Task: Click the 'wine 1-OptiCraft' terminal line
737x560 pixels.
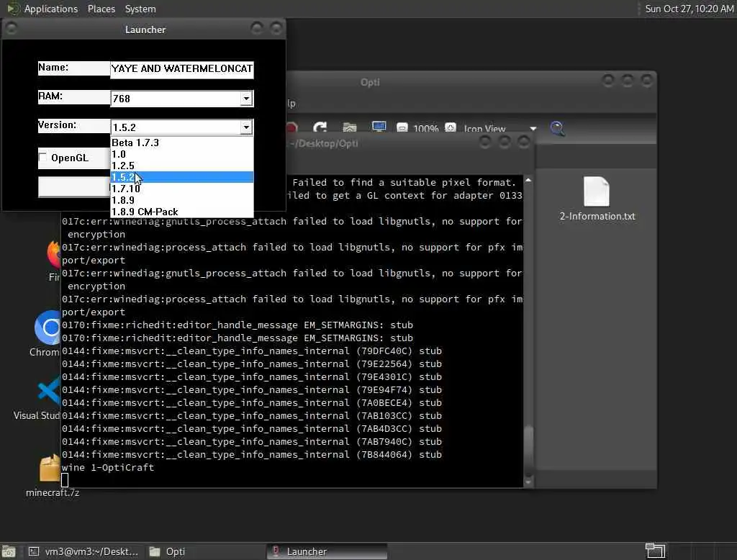Action: 108,467
